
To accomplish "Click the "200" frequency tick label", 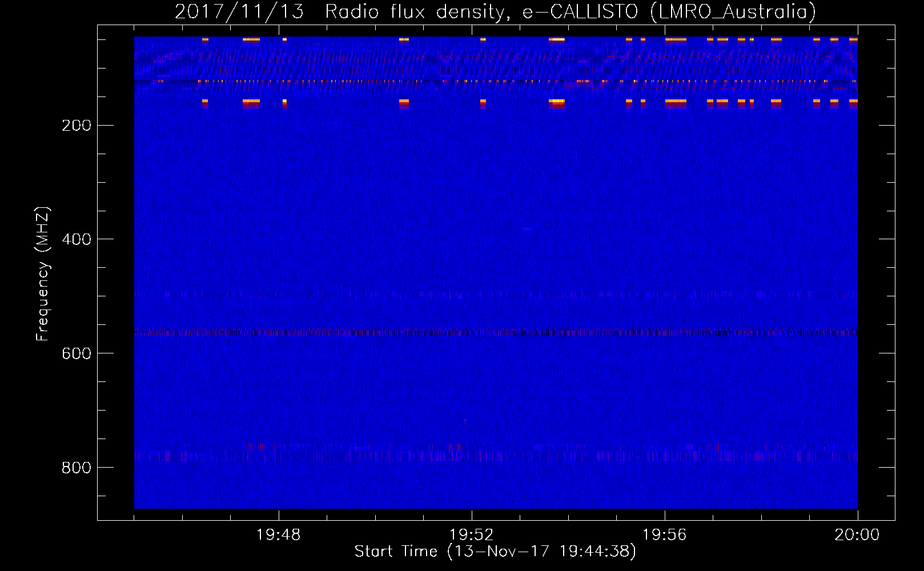I will click(x=77, y=126).
